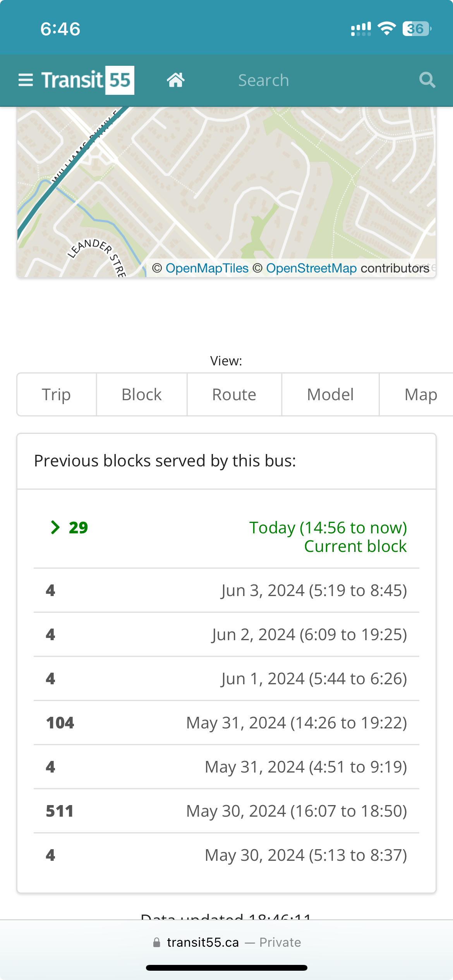The height and width of the screenshot is (980, 453).
Task: Click the search magnifier icon
Action: point(427,80)
